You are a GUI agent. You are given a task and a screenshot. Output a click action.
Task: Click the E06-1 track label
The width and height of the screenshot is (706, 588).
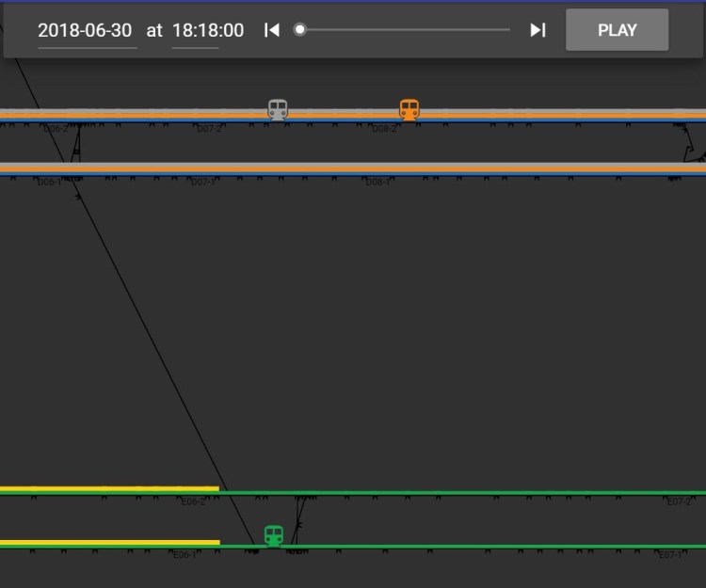click(185, 555)
